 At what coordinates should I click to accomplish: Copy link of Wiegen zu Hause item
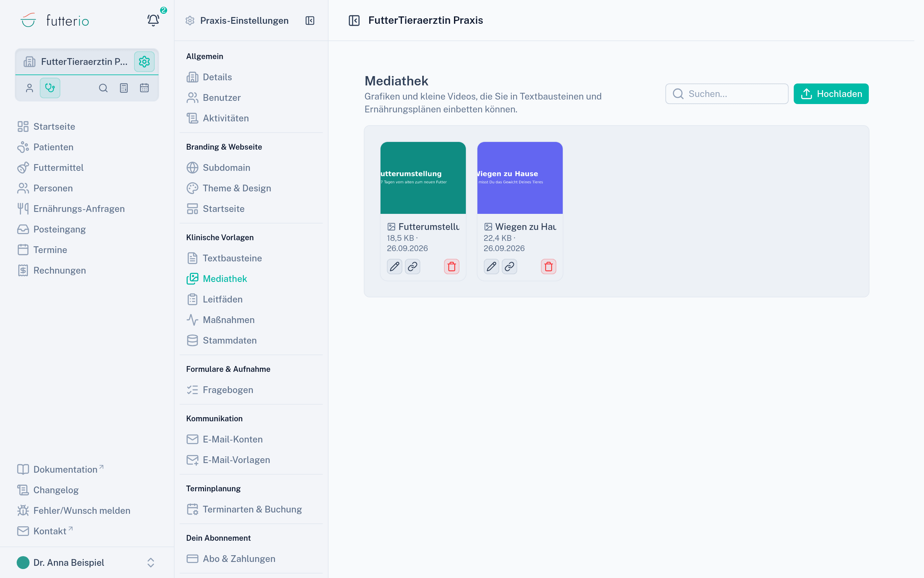coord(509,267)
